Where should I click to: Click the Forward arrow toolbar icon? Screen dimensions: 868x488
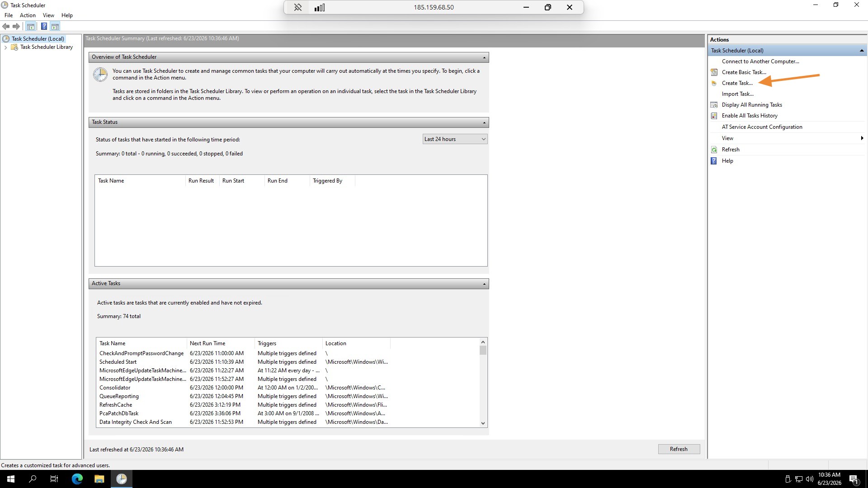coord(16,27)
